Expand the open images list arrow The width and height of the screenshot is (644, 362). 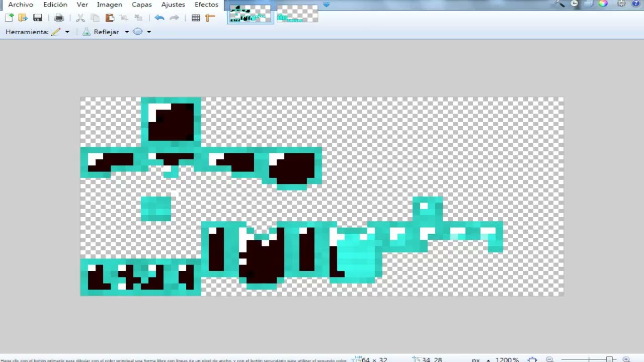(326, 5)
